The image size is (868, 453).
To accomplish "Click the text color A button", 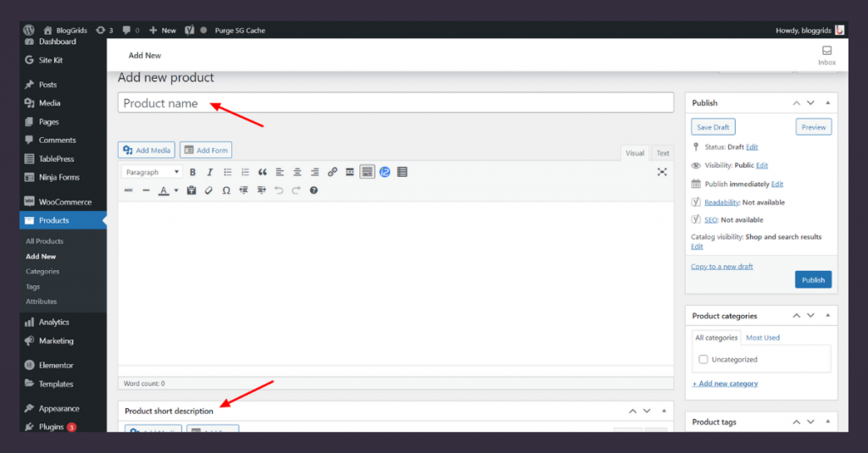I will [164, 191].
